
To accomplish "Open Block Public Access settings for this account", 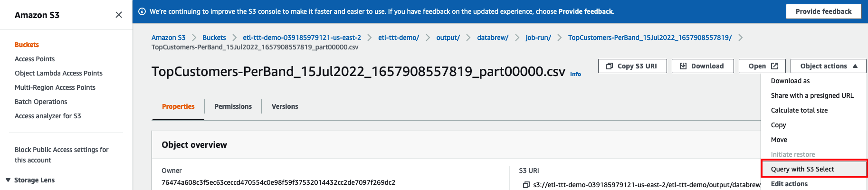I will (x=62, y=155).
